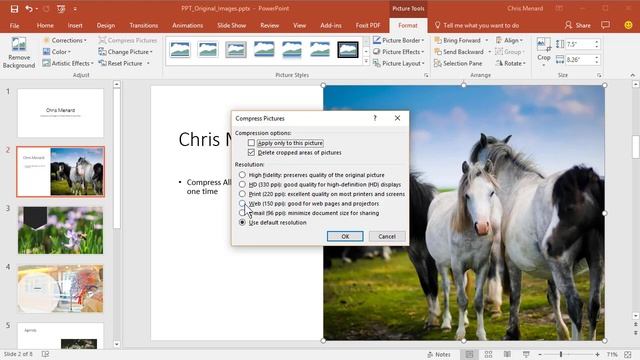
Task: Select High fidelity resolution option
Action: pos(242,175)
